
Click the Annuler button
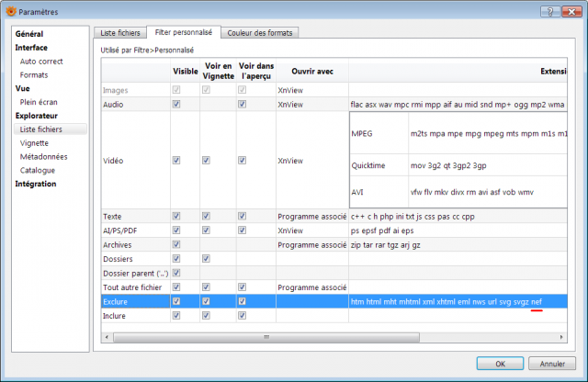pyautogui.click(x=552, y=364)
